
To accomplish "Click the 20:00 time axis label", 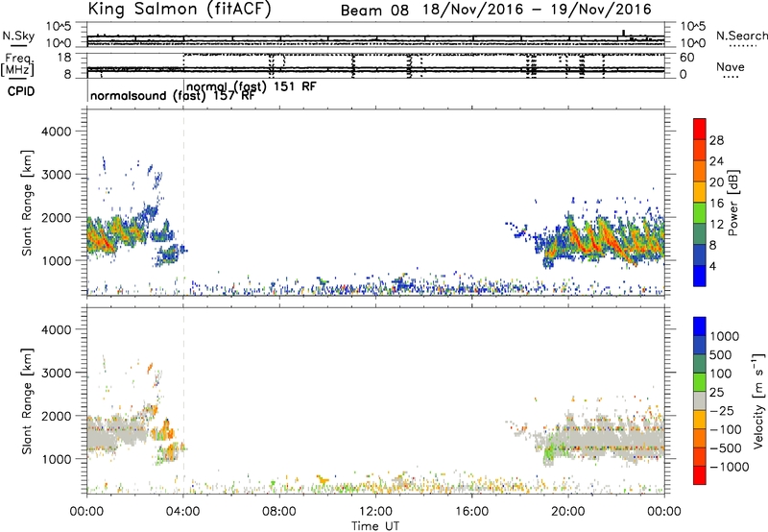I will click(x=568, y=512).
